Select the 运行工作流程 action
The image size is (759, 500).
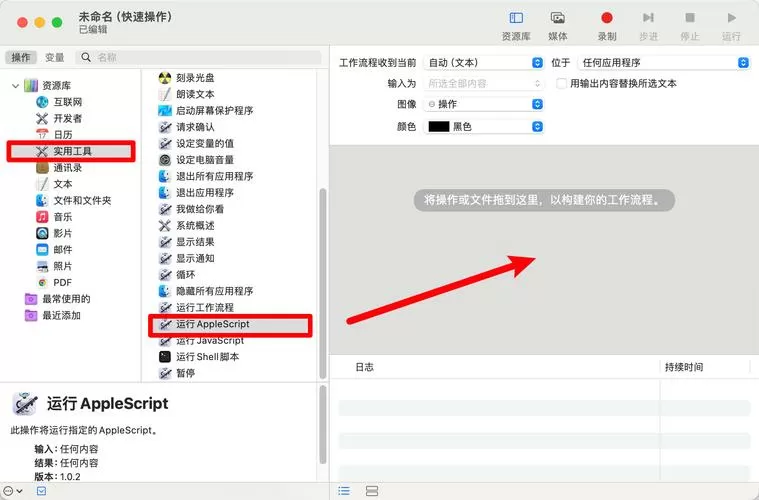click(x=196, y=307)
